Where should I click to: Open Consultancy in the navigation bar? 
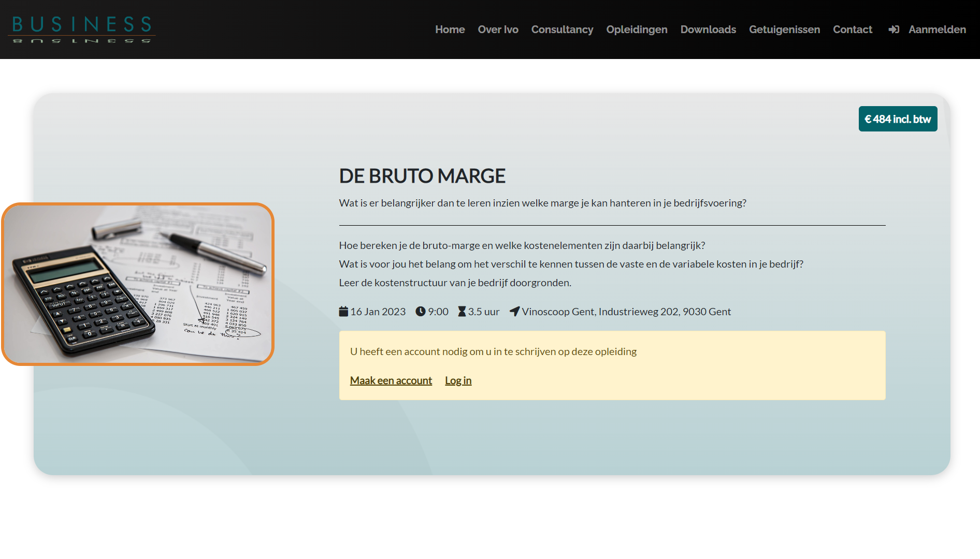(x=562, y=30)
